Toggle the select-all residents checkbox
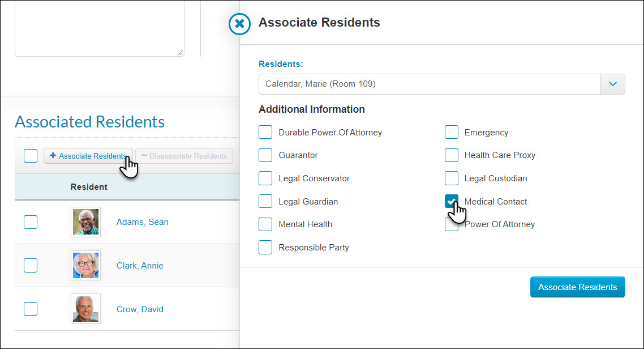Screen dimensions: 644x349 coord(31,156)
